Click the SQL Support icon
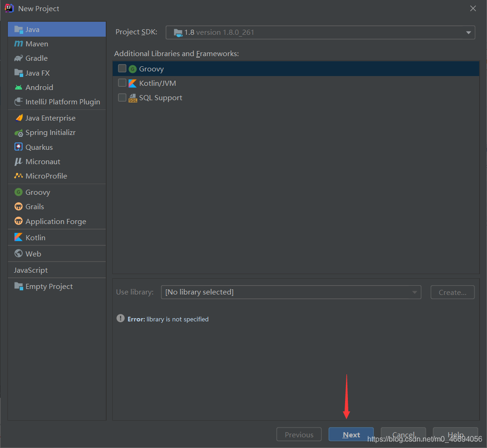 tap(133, 98)
